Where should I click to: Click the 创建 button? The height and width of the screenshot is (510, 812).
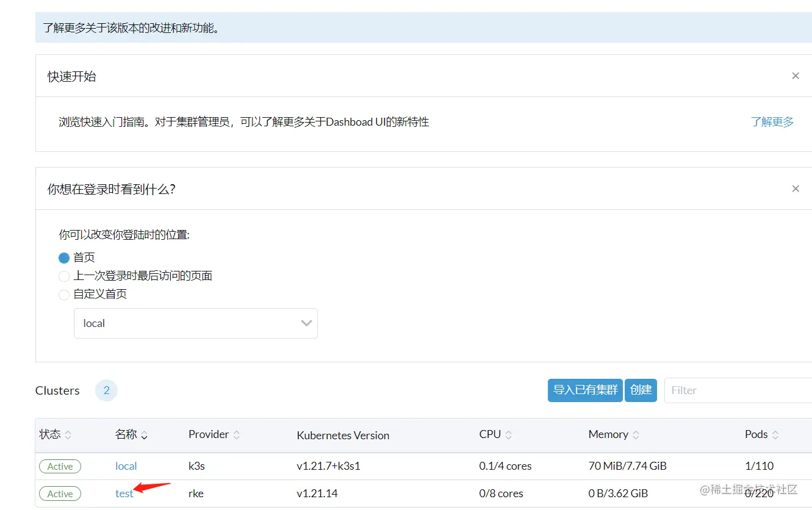[641, 390]
